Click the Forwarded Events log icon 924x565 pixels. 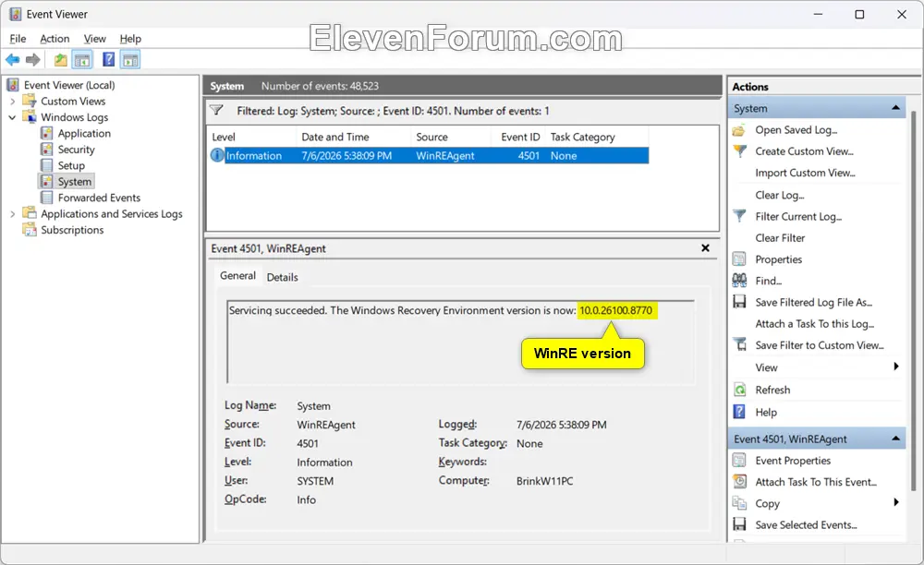point(46,198)
